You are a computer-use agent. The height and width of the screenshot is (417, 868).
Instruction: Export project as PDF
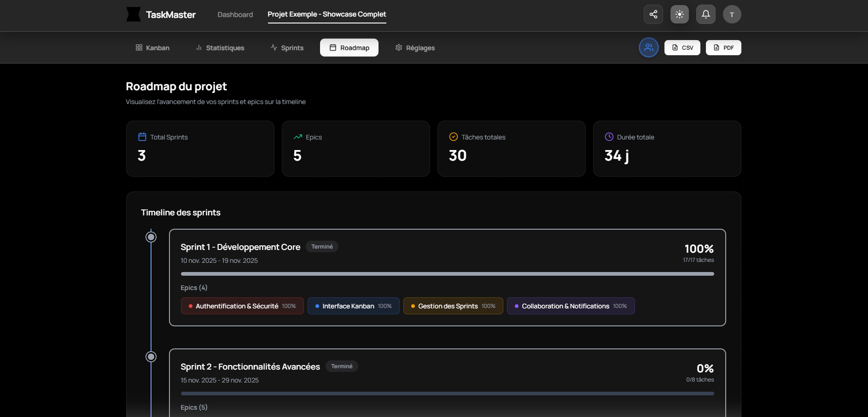click(x=723, y=47)
